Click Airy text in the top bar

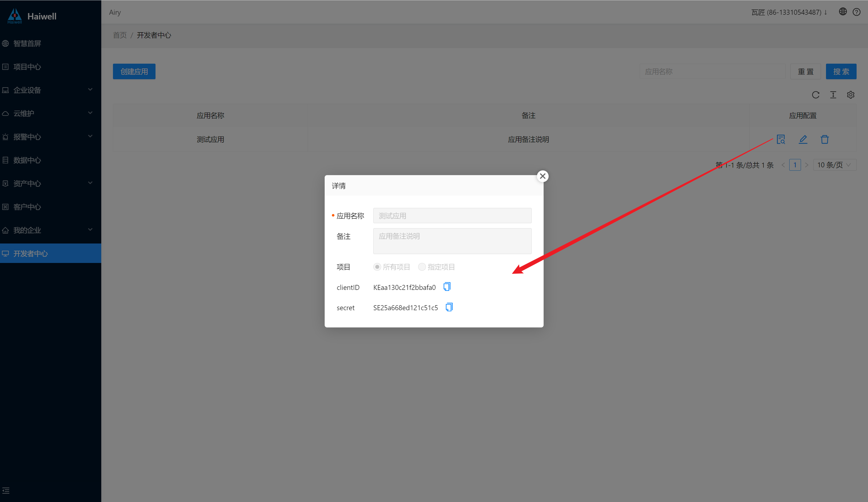pyautogui.click(x=115, y=13)
